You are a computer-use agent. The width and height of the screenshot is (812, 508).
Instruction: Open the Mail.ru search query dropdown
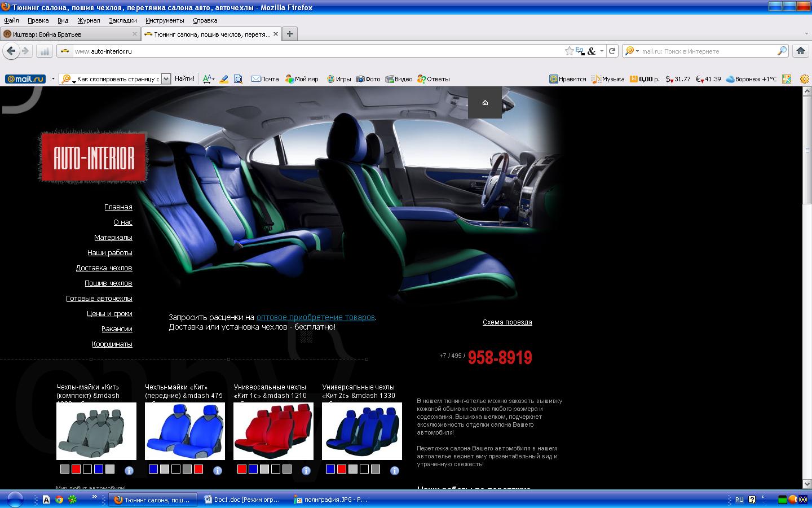166,79
